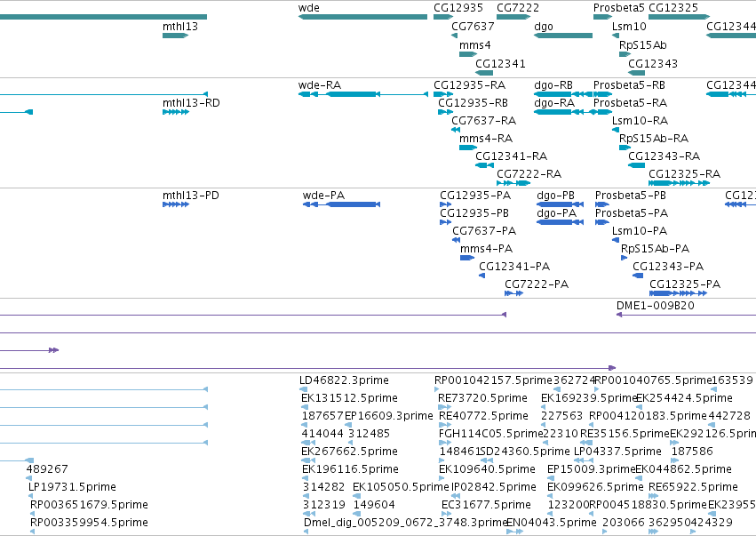Select the EK196116.5prime EST label
756x536 pixels.
tap(351, 469)
